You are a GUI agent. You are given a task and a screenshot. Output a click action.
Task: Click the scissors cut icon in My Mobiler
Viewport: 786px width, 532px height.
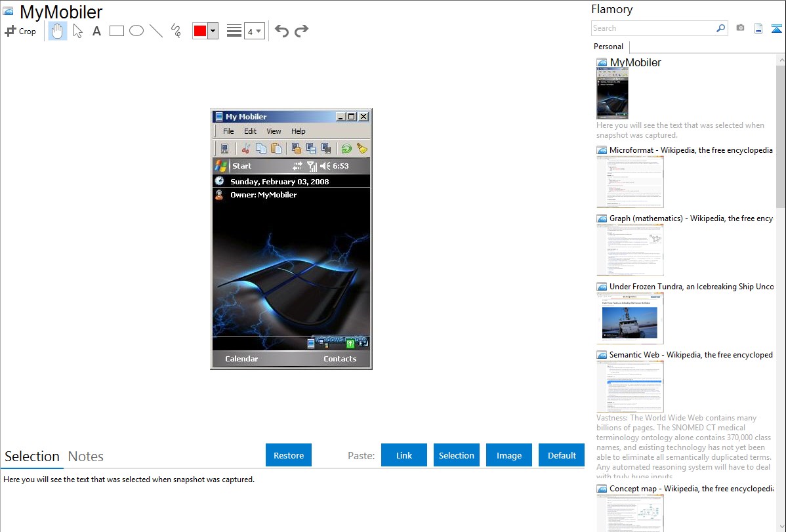245,148
